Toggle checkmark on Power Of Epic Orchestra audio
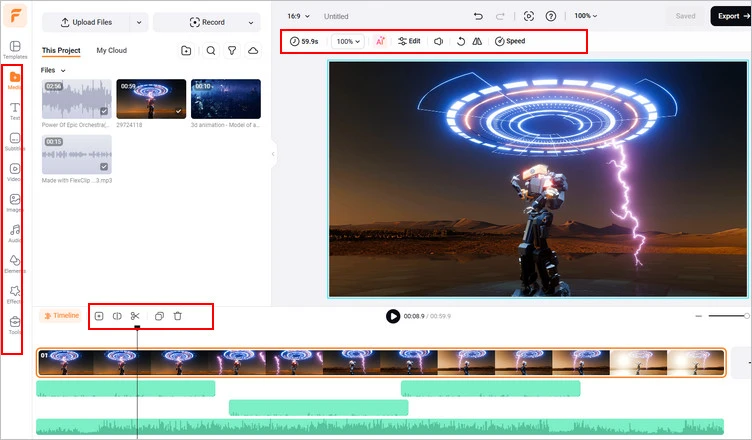 click(x=104, y=111)
